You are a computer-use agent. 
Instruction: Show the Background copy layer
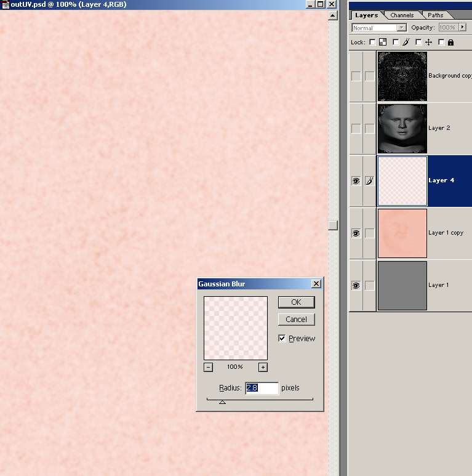356,76
